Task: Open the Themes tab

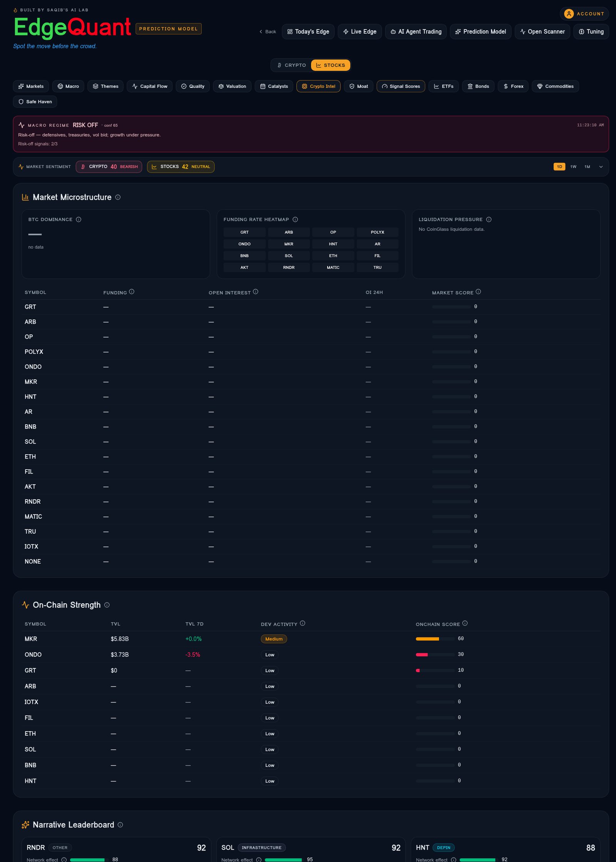Action: tap(105, 86)
